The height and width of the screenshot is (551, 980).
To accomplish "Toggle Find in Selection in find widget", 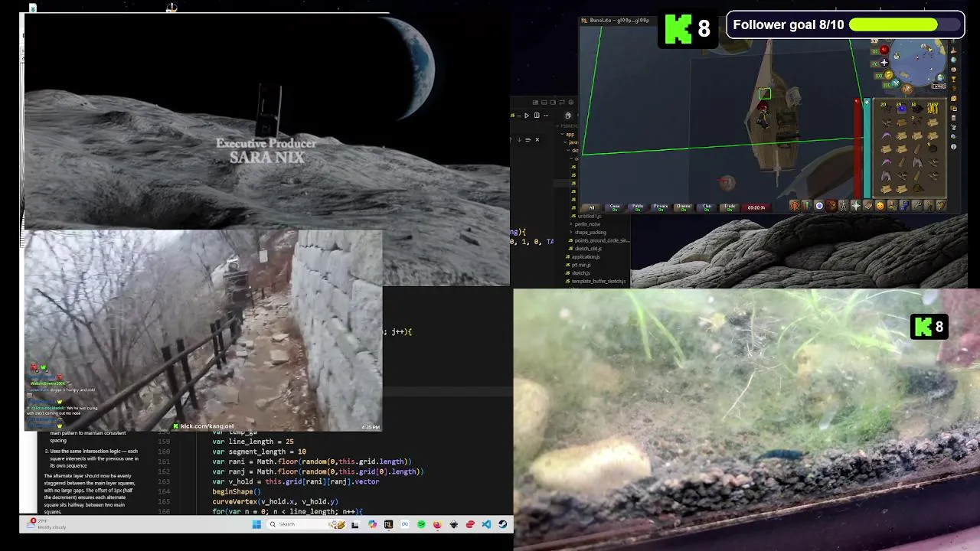I will coord(528,139).
